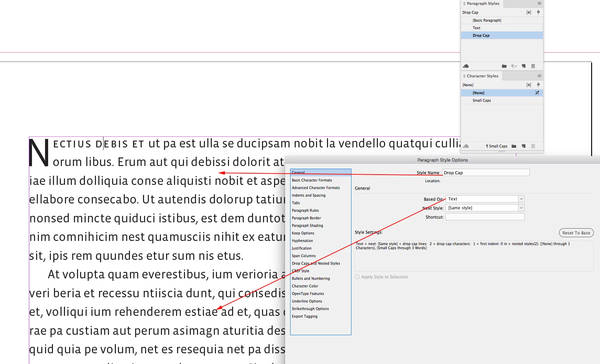
Task: Open Drop Caps and Nested Styles category
Action: [x=321, y=263]
